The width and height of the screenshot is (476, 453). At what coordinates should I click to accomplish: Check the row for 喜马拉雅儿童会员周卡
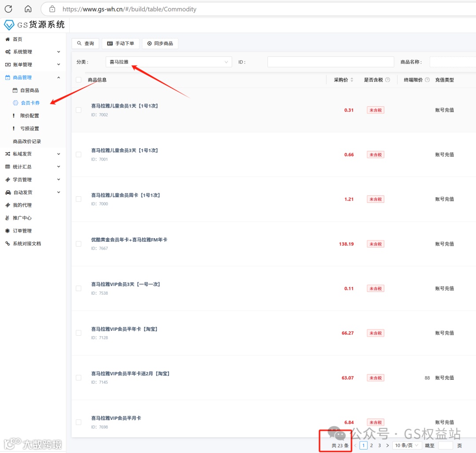[78, 199]
